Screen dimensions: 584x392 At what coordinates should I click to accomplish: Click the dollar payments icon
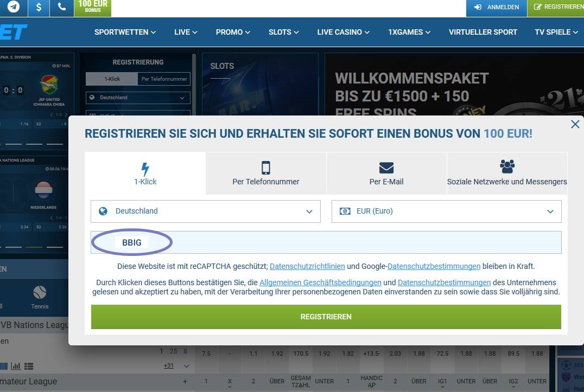pyautogui.click(x=39, y=7)
